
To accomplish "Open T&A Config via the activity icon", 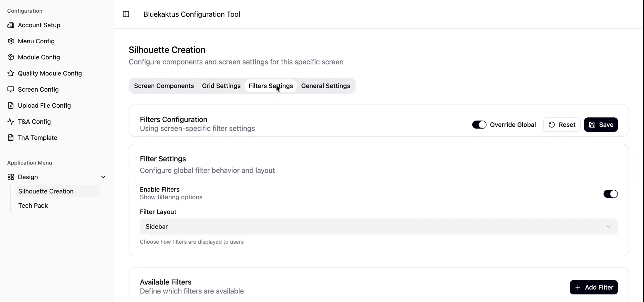I will [11, 121].
